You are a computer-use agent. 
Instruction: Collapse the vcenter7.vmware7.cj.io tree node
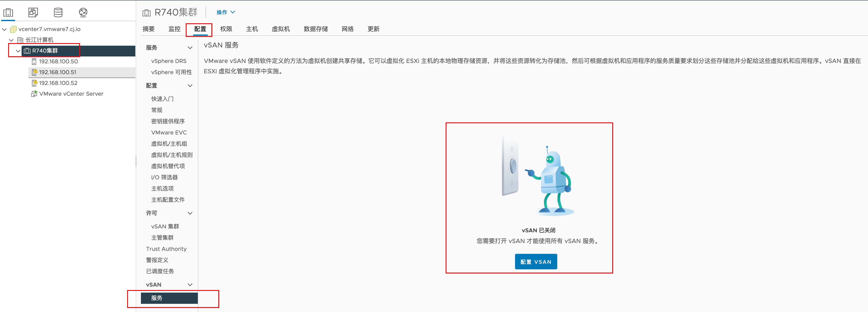(x=4, y=29)
